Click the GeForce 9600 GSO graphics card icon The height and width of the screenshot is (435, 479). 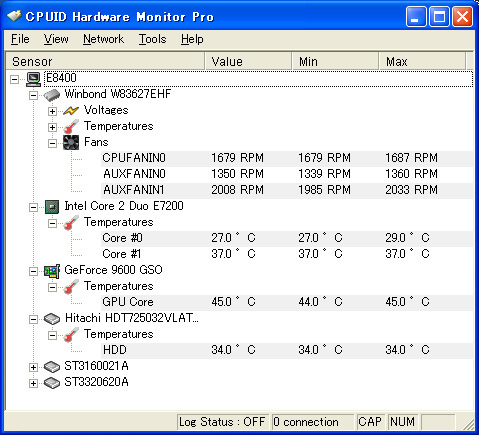click(x=52, y=271)
